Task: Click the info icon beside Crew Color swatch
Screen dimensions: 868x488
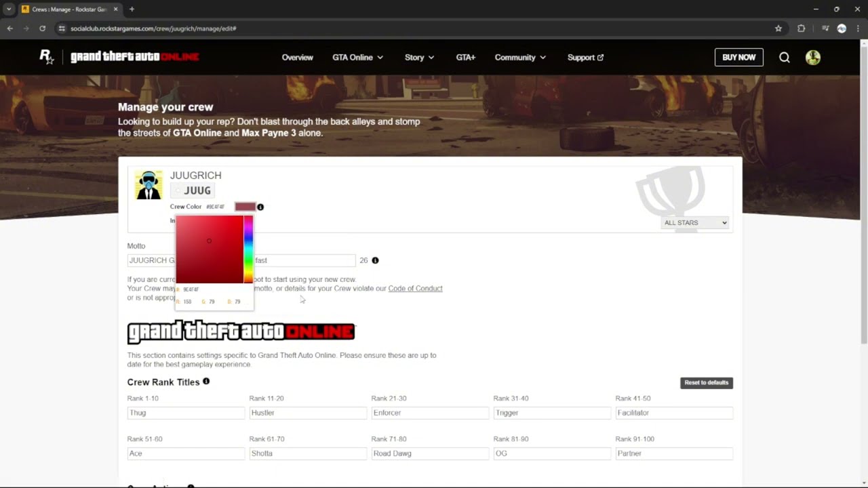Action: (260, 207)
